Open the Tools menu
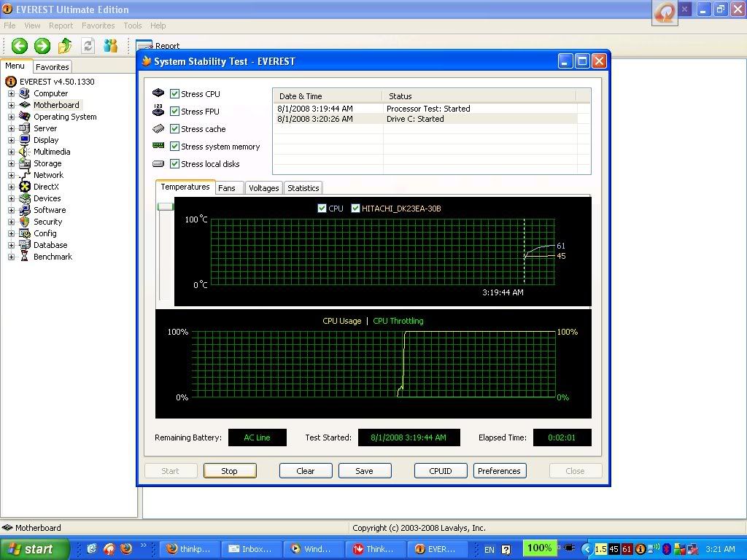 (x=133, y=26)
